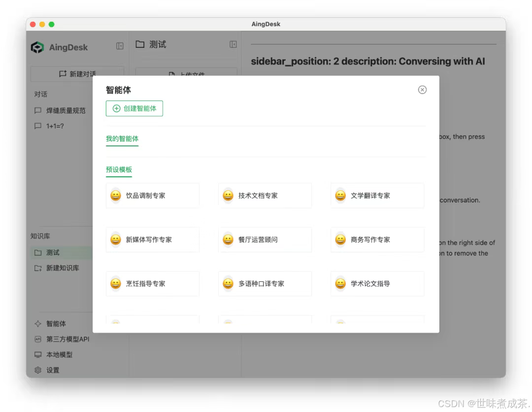Click the emoji icon of 饮品调制专家
The image size is (532, 412).
click(116, 196)
